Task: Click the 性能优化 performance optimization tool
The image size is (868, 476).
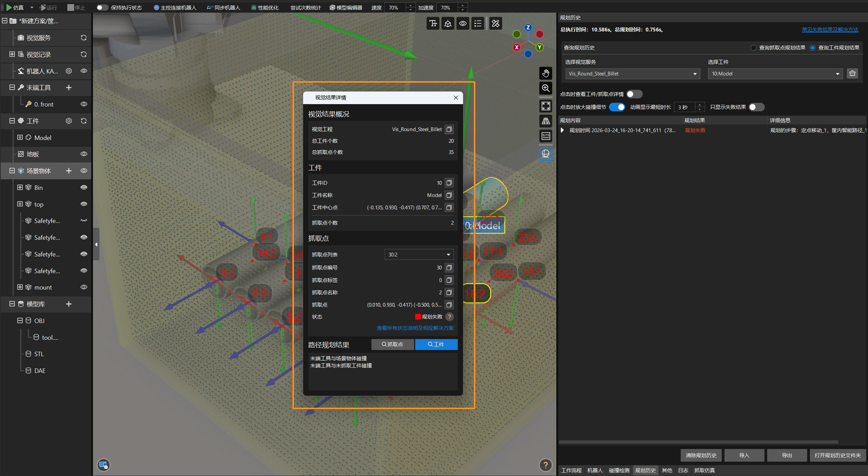Action: [265, 8]
